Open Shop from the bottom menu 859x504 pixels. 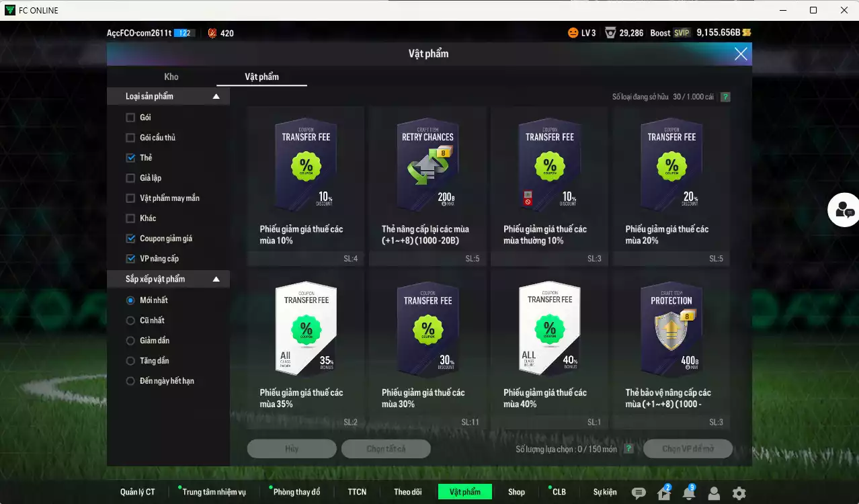pos(516,492)
